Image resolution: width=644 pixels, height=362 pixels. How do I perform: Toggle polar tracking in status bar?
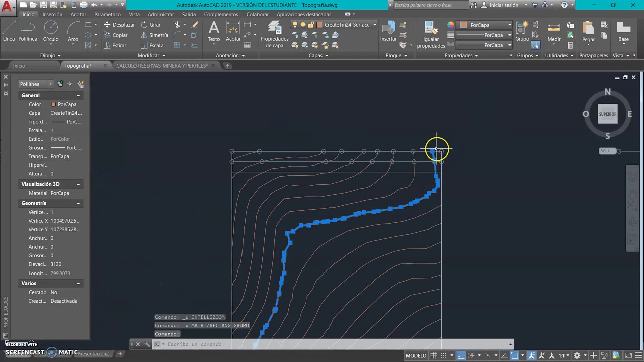click(x=470, y=355)
